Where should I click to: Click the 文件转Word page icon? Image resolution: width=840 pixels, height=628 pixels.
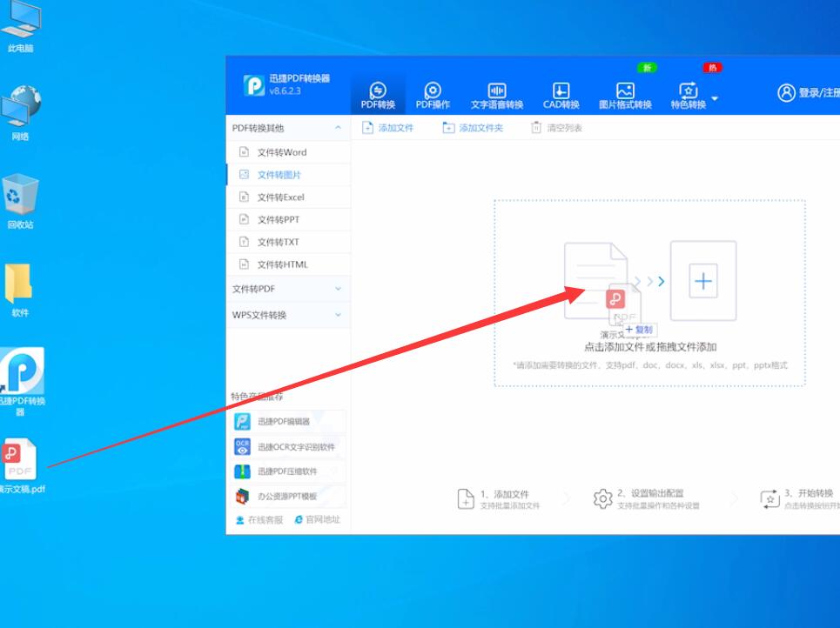[244, 152]
